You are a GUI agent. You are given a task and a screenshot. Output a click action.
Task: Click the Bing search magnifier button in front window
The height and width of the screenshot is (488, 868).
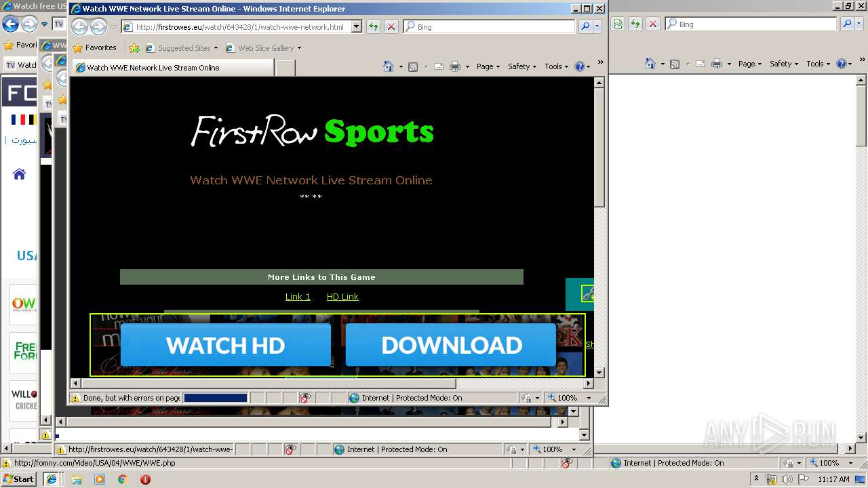coord(586,26)
